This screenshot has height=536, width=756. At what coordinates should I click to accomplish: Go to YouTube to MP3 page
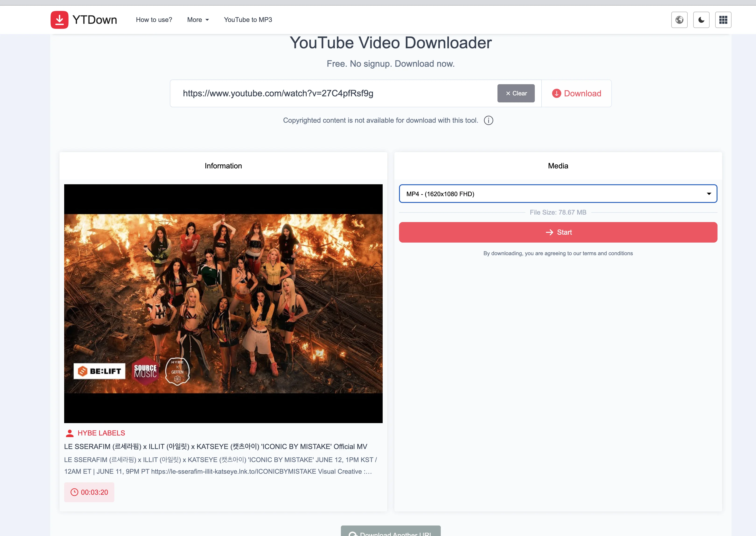[248, 20]
